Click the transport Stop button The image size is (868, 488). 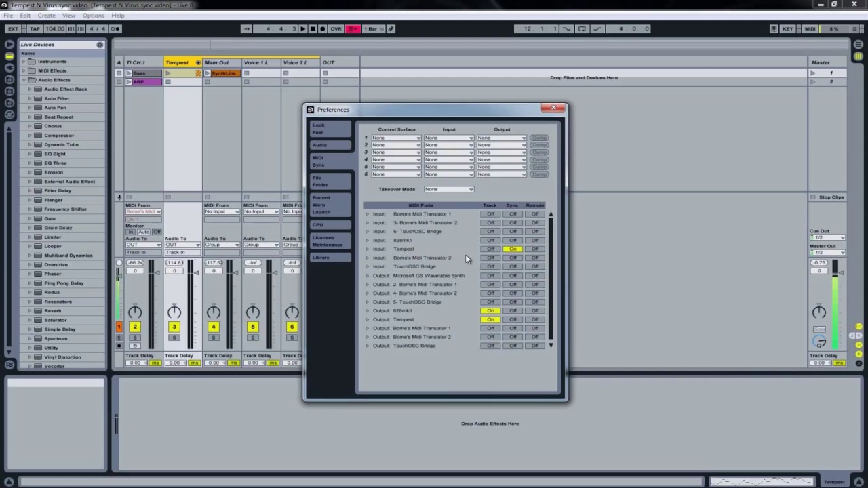(x=312, y=28)
